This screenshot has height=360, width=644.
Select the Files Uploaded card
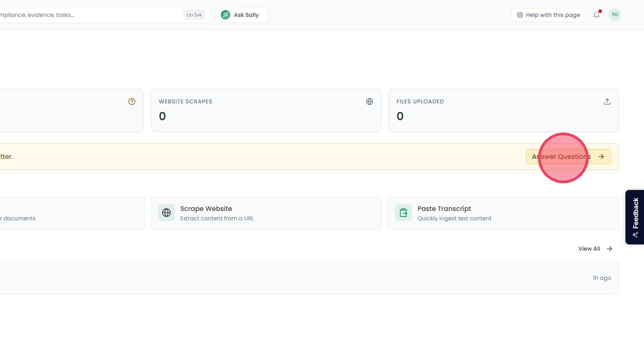tap(504, 110)
